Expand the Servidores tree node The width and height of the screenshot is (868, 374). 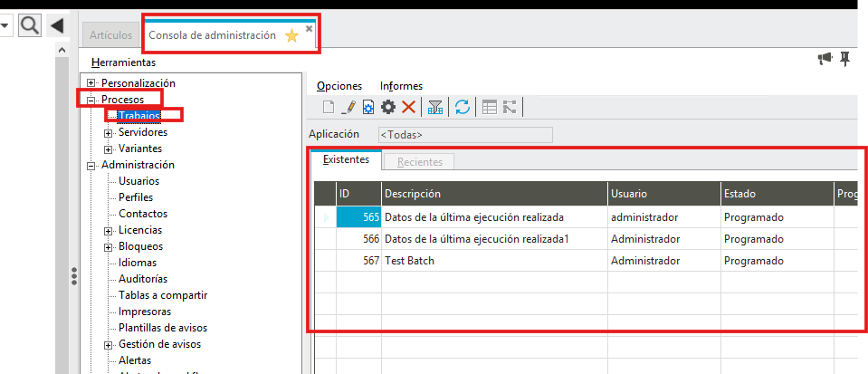[x=109, y=133]
